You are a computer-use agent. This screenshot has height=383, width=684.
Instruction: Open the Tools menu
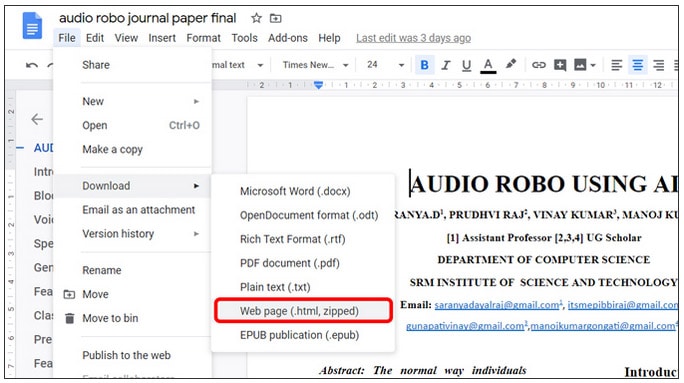244,38
